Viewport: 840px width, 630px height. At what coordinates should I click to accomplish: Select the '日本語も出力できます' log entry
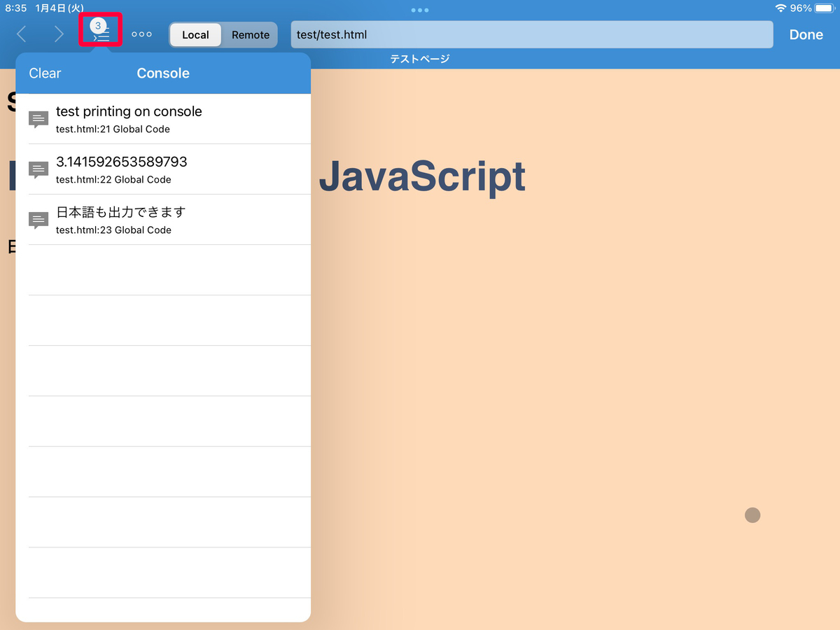(163, 220)
